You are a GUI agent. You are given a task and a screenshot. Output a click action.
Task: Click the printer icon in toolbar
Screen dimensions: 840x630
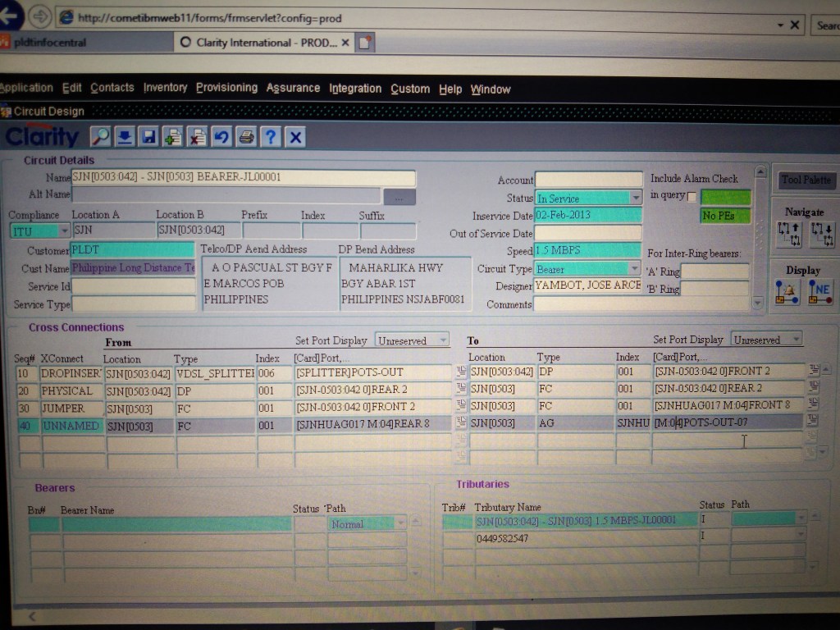point(246,136)
